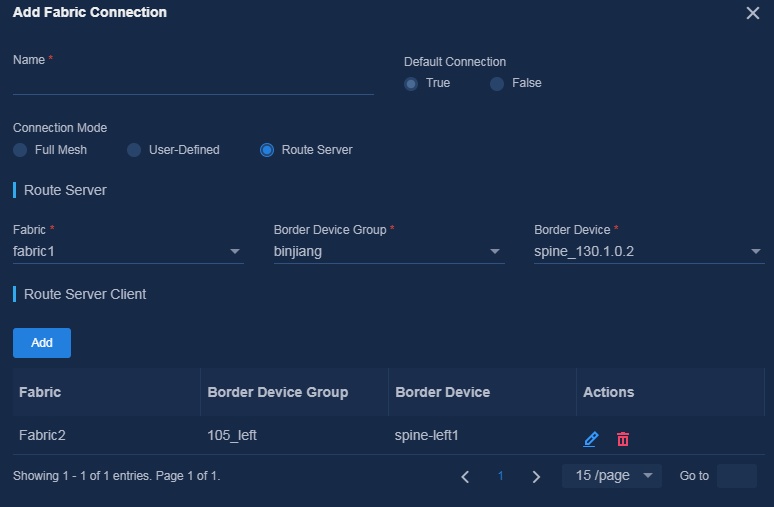Go to the previous table page
Image resolution: width=774 pixels, height=507 pixels.
465,476
